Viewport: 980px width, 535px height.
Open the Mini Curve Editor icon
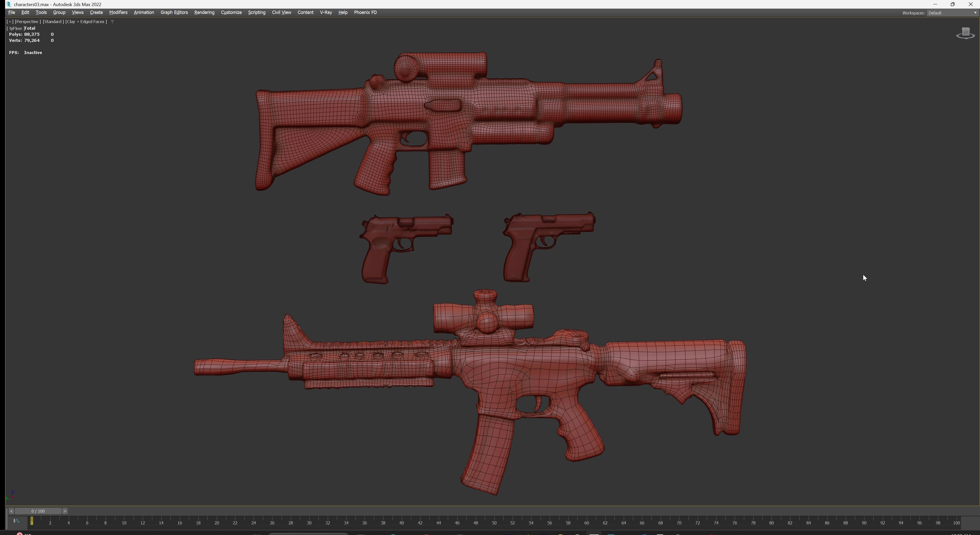[16, 521]
